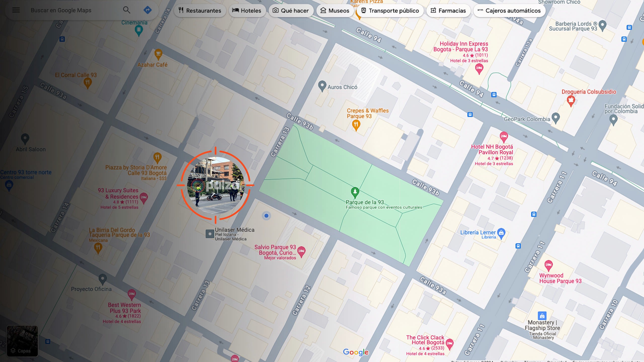Image resolution: width=644 pixels, height=362 pixels.
Task: Click the Salvio Parque 93 Bogotá label
Action: pyautogui.click(x=275, y=250)
